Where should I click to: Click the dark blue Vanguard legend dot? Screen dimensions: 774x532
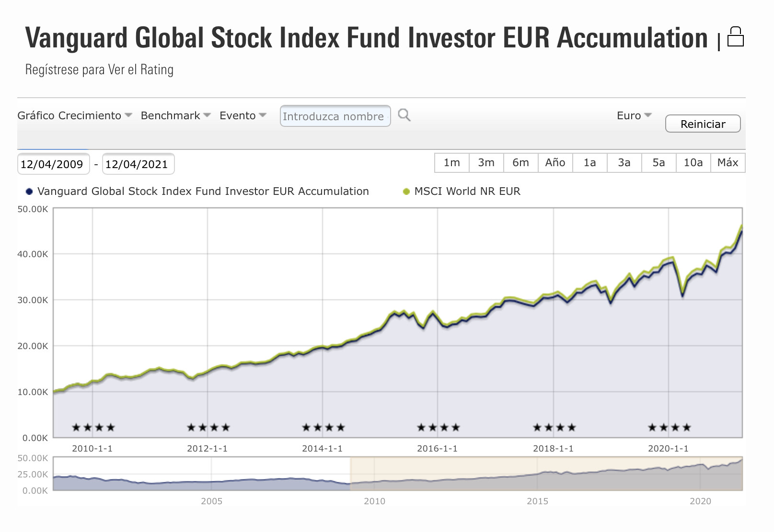coord(29,192)
